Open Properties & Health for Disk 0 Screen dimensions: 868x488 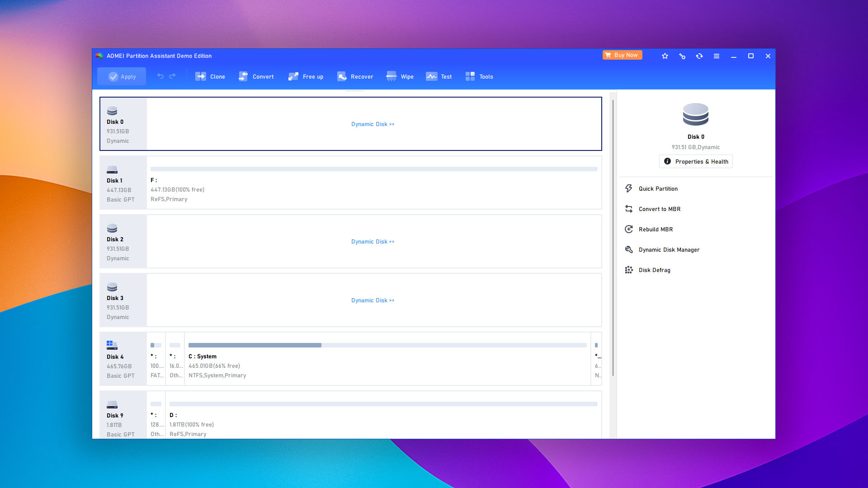pos(696,161)
